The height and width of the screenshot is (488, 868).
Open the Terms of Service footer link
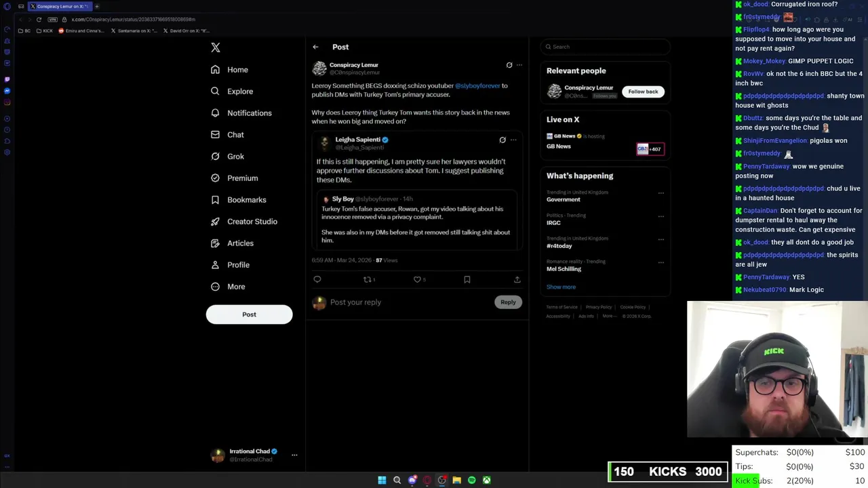[x=561, y=307]
